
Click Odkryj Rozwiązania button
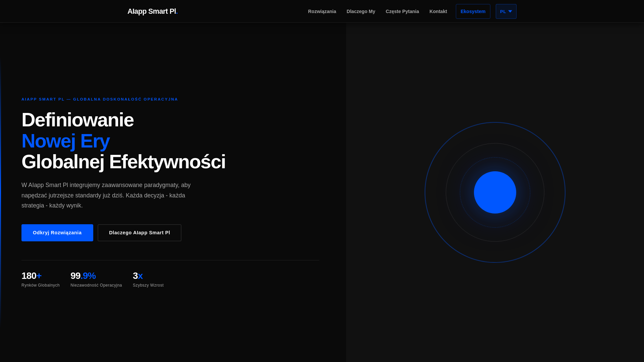click(57, 233)
